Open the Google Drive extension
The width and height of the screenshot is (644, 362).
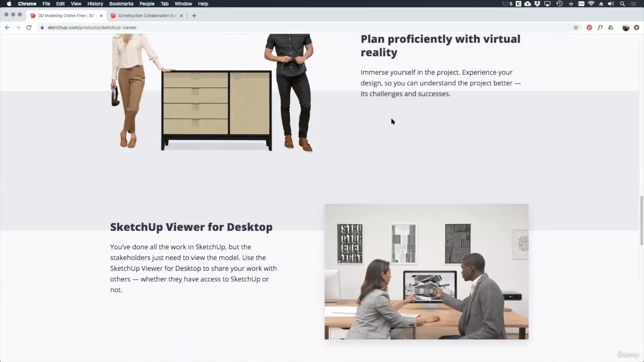[x=611, y=28]
